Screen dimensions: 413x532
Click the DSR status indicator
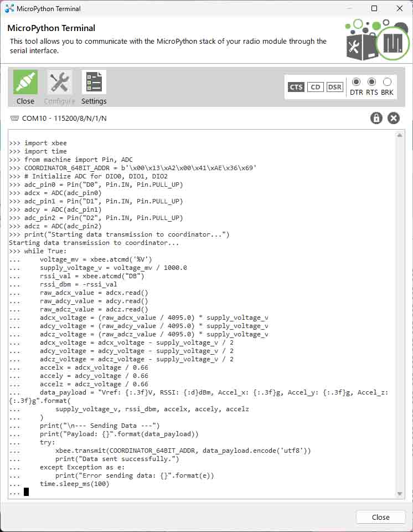(x=334, y=87)
